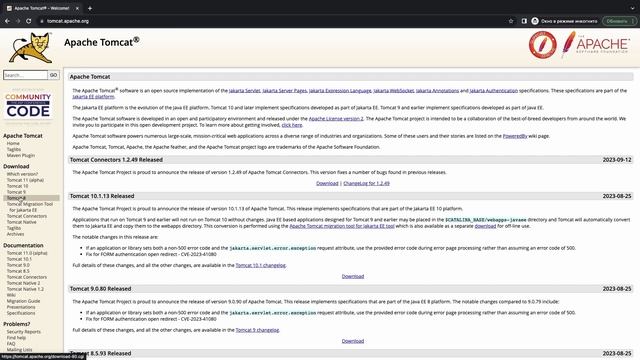Open Specifications in the sidebar
This screenshot has width=640, height=360.
[x=21, y=313]
